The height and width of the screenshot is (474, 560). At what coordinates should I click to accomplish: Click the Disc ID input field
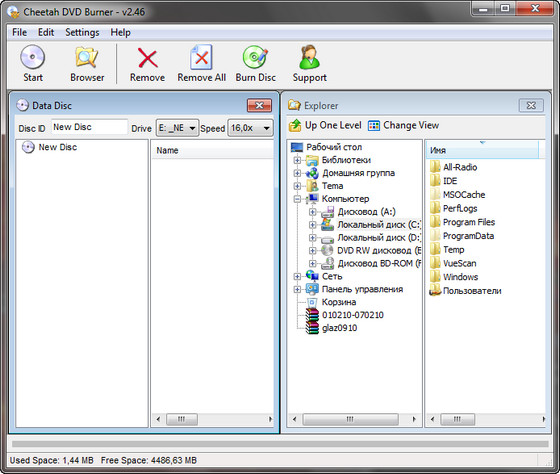89,127
